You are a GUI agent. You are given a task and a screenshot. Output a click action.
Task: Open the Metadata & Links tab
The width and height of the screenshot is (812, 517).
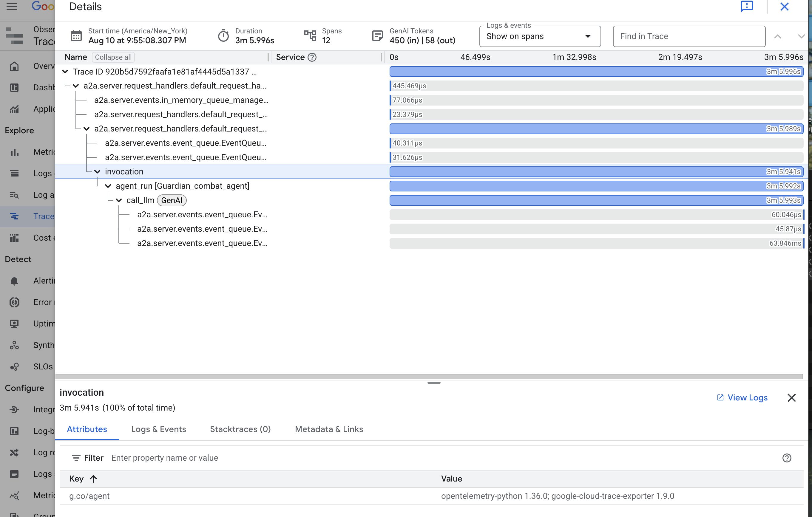(329, 429)
